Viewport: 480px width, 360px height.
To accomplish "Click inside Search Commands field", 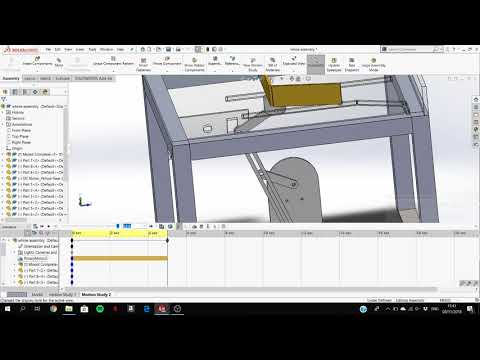I will point(410,49).
